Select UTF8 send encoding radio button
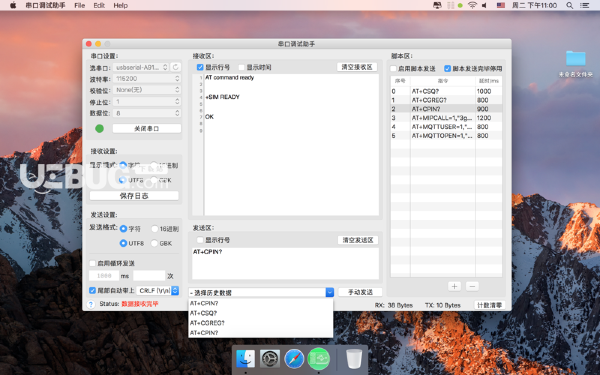600x375 pixels. pyautogui.click(x=123, y=243)
